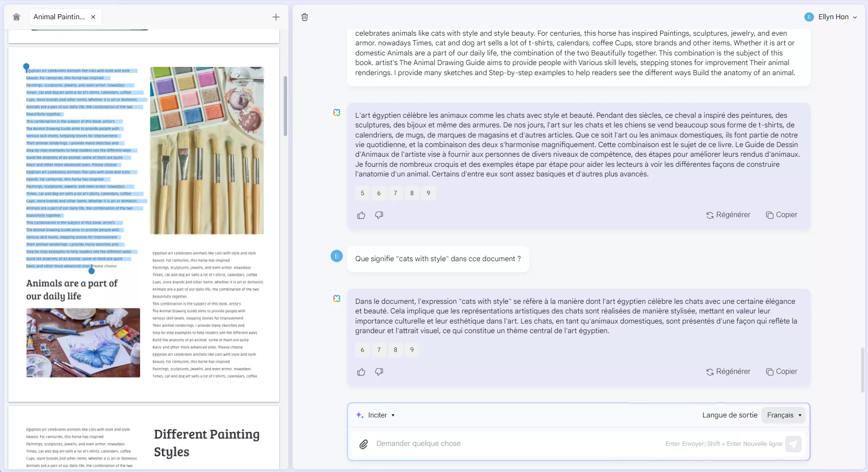Copy the first AI response with Copier
Screen dimensions: 868x472
[781, 214]
